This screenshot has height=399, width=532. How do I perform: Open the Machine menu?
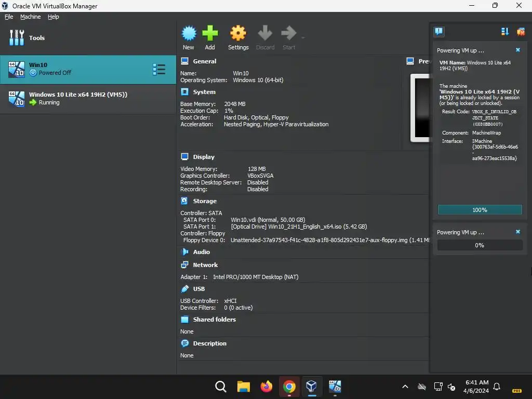tap(30, 17)
